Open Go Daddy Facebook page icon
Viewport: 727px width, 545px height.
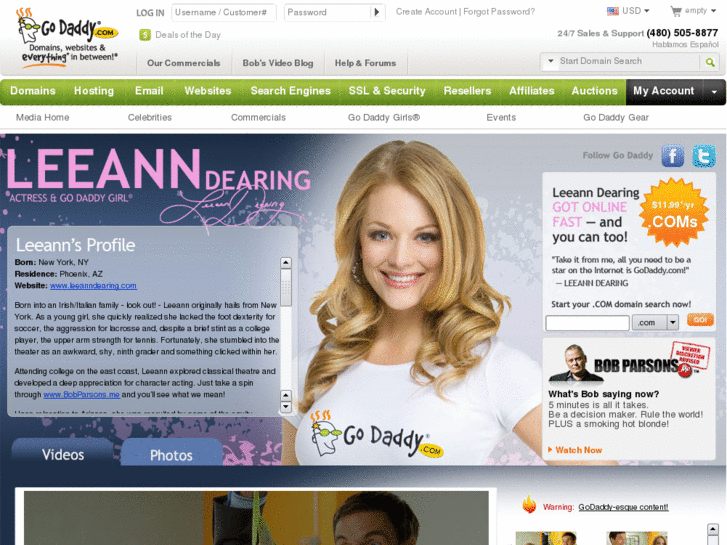pyautogui.click(x=672, y=156)
